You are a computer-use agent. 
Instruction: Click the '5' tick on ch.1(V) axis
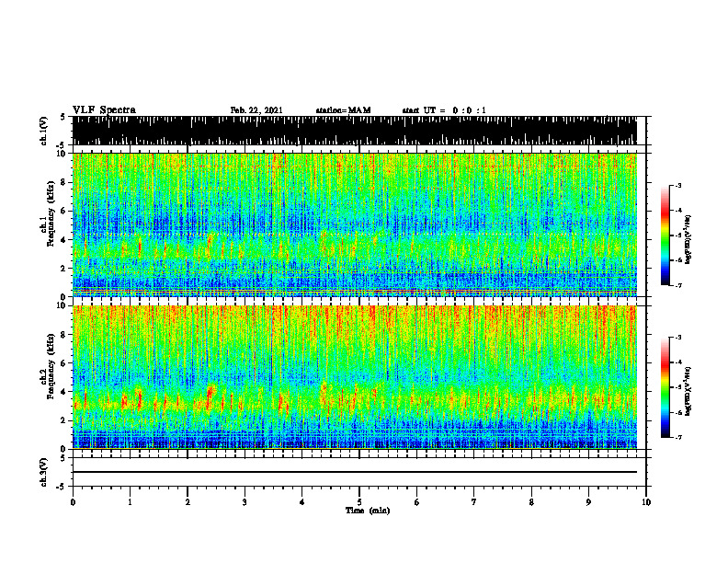pyautogui.click(x=63, y=117)
